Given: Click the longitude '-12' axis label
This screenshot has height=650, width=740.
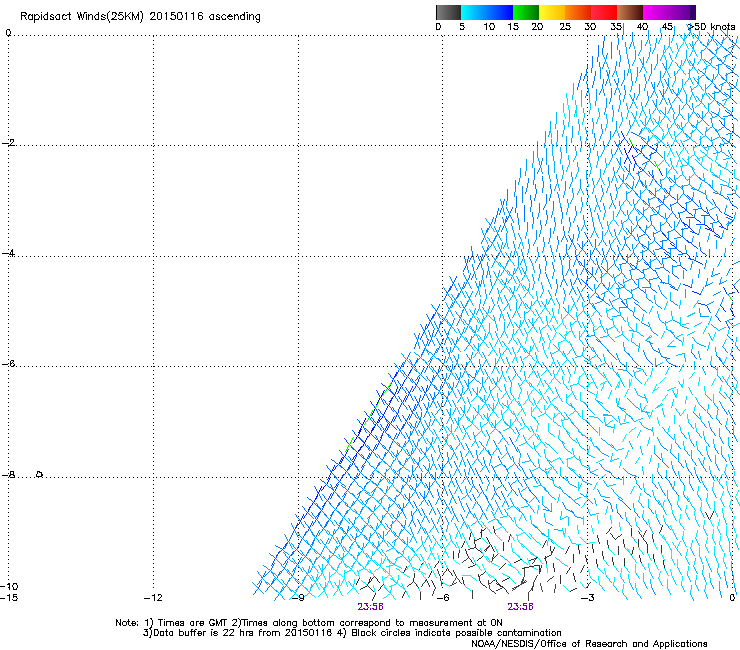Looking at the screenshot, I should click(153, 598).
